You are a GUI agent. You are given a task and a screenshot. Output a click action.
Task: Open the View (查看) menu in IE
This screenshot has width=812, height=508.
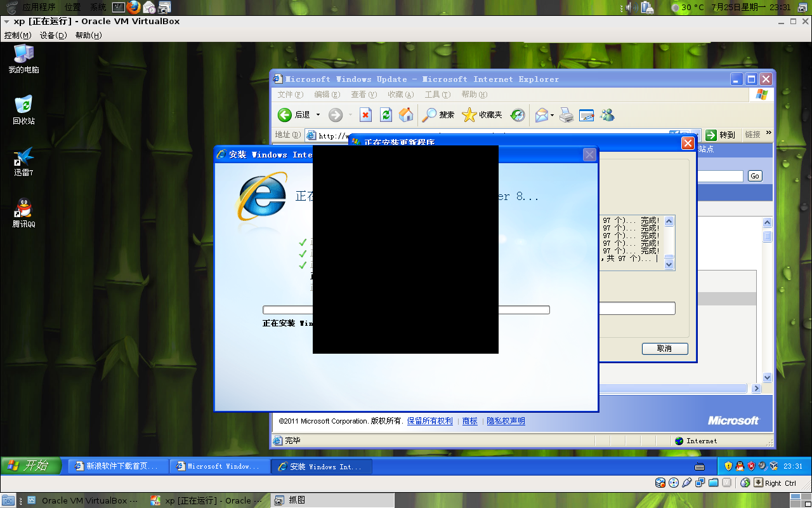tap(363, 95)
